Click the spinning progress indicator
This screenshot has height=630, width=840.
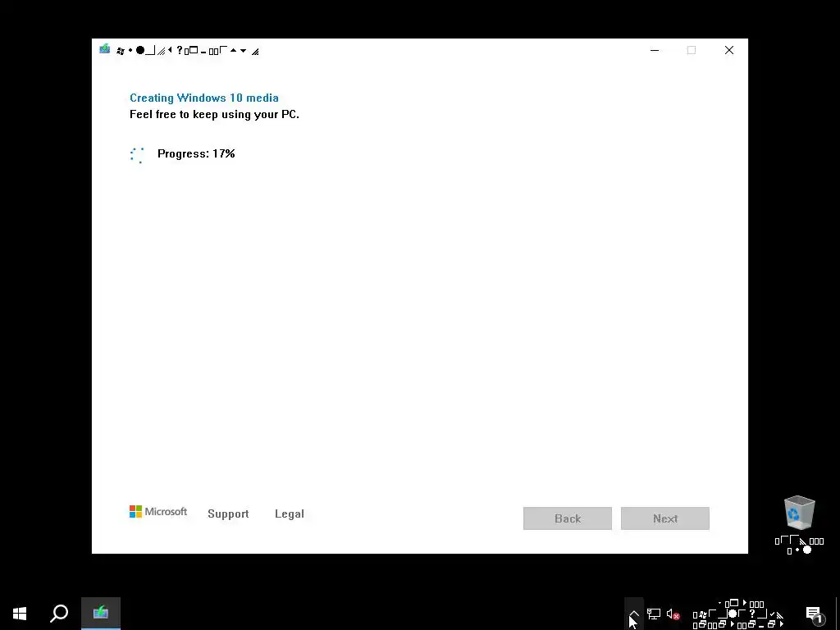tap(137, 155)
